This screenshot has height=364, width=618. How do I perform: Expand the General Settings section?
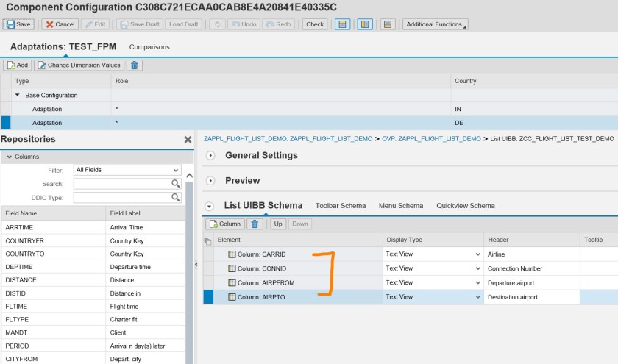tap(210, 156)
